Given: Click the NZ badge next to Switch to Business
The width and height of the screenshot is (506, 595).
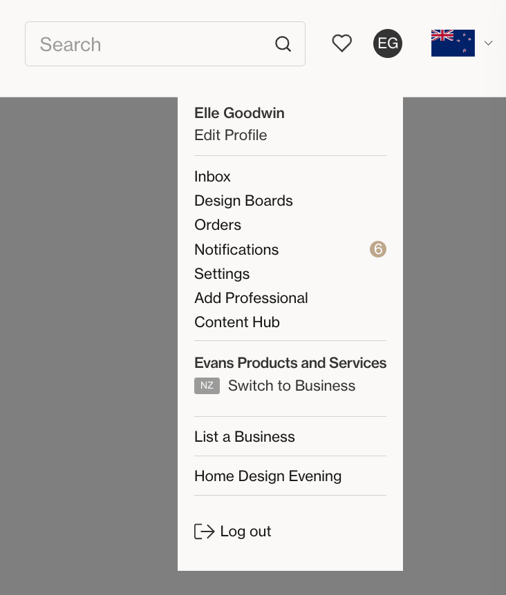Looking at the screenshot, I should pyautogui.click(x=207, y=386).
